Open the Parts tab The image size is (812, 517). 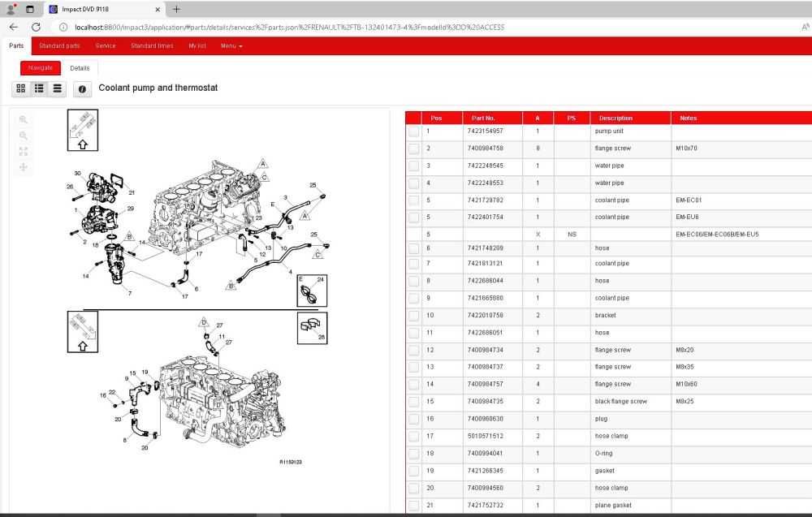[16, 46]
